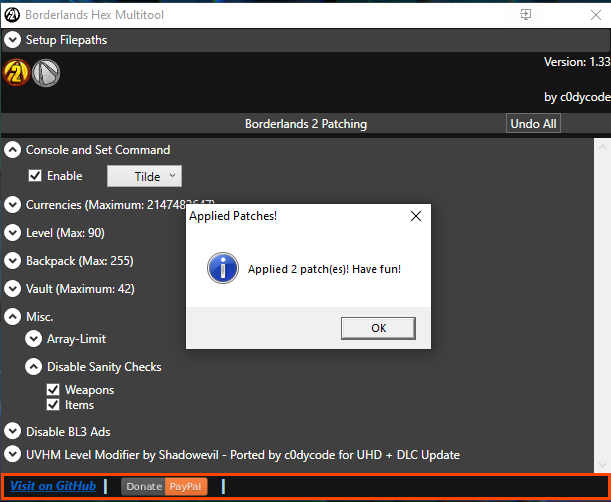
Task: Click the Applied 2 patch(es) message text
Action: point(324,269)
